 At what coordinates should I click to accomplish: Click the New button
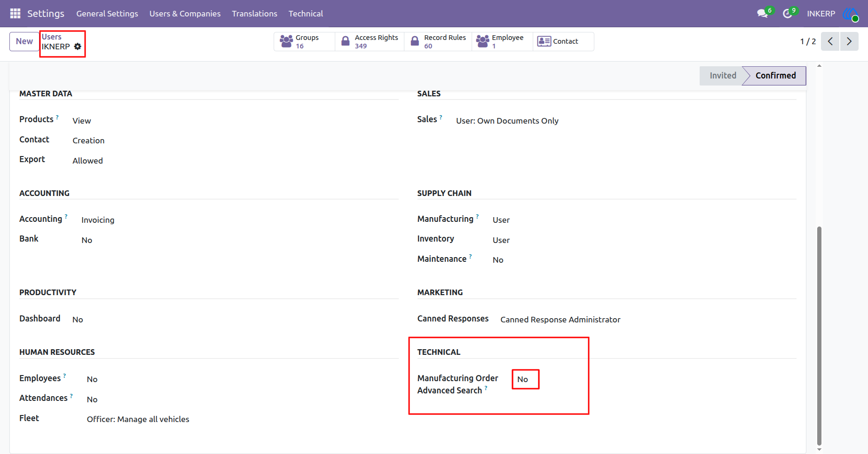tap(24, 41)
